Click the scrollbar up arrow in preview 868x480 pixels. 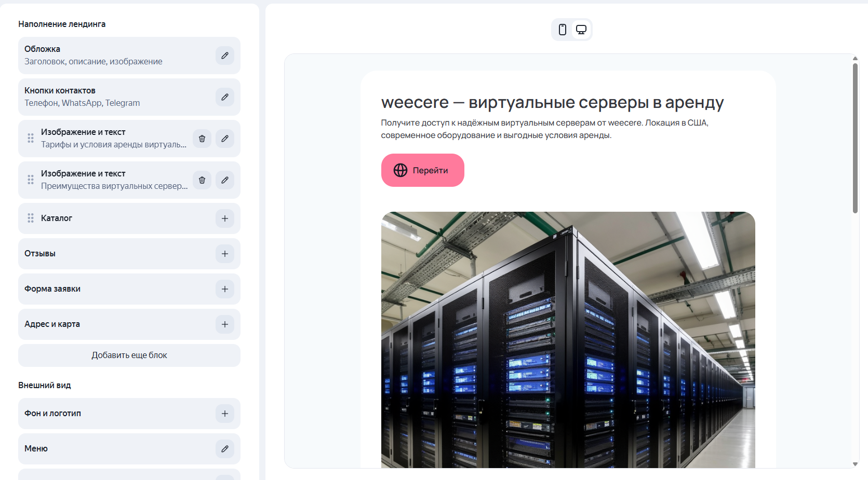tap(855, 58)
